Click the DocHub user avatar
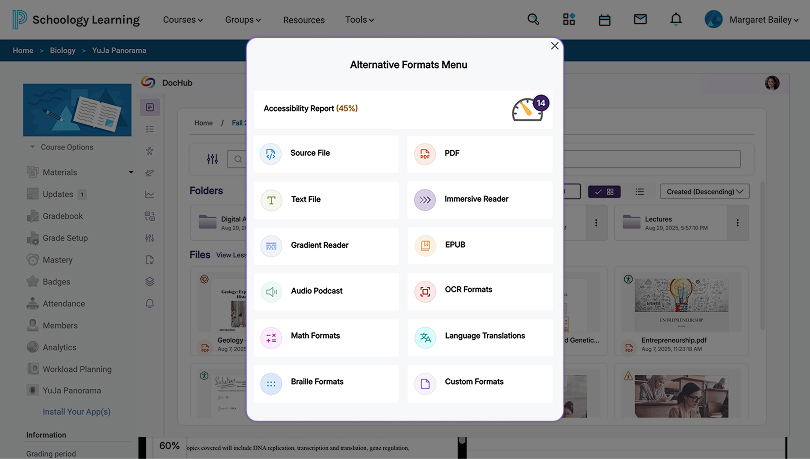The image size is (810, 459). (x=772, y=83)
